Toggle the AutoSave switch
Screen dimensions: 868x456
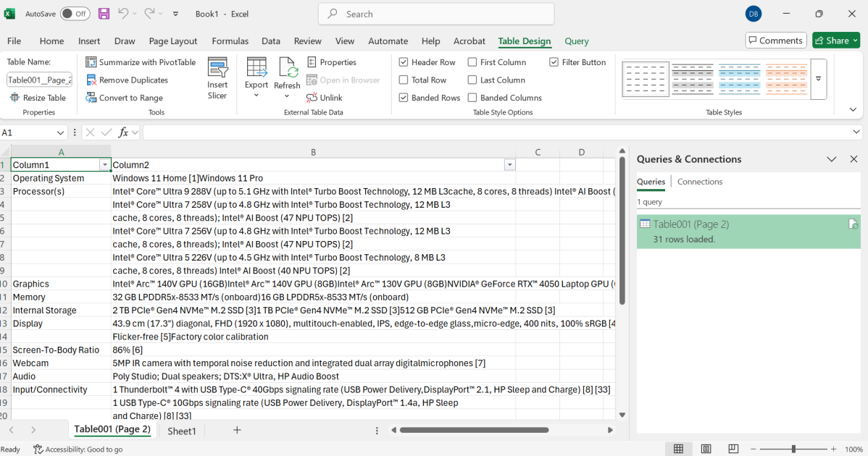[75, 14]
